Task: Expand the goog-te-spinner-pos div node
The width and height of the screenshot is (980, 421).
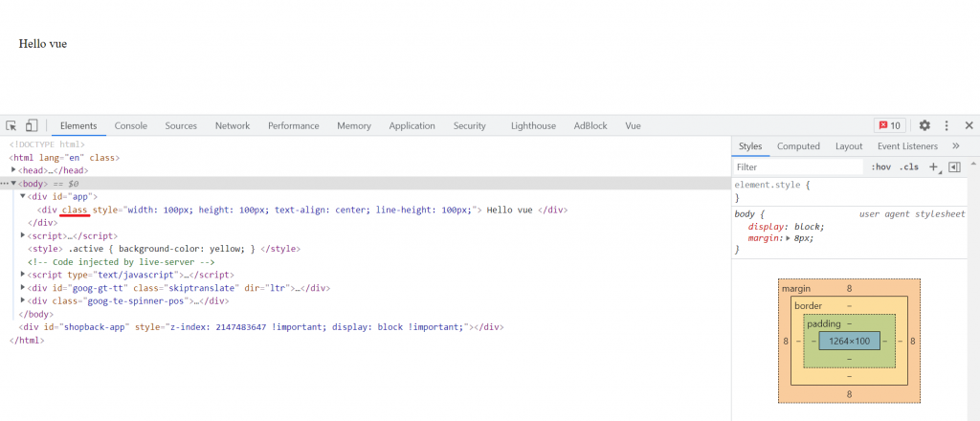Action: [23, 300]
